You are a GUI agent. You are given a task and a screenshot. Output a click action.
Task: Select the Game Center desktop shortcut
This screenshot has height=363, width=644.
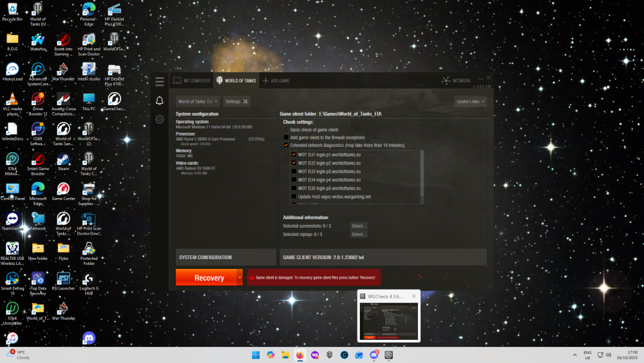tap(63, 191)
